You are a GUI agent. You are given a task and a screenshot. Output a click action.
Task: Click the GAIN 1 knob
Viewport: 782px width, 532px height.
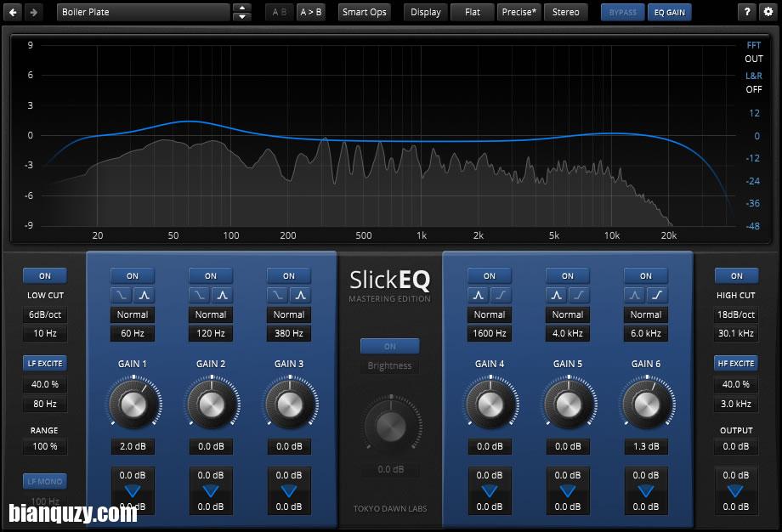(x=133, y=404)
